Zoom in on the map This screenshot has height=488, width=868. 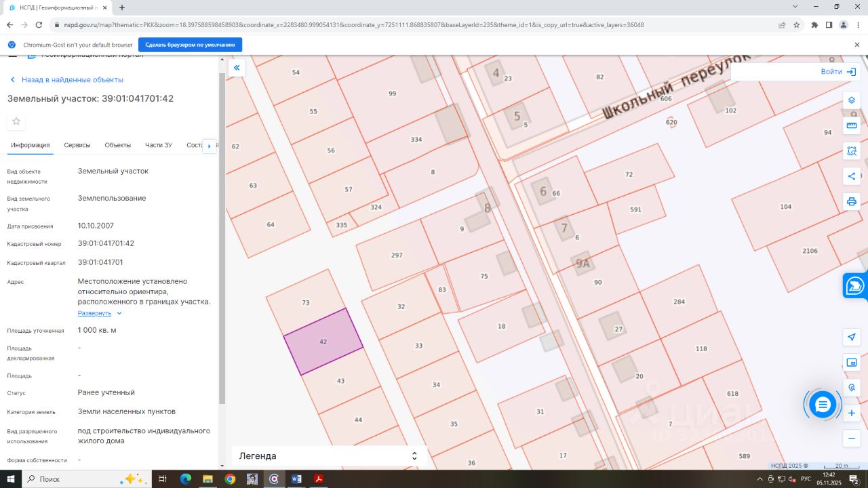pyautogui.click(x=852, y=413)
